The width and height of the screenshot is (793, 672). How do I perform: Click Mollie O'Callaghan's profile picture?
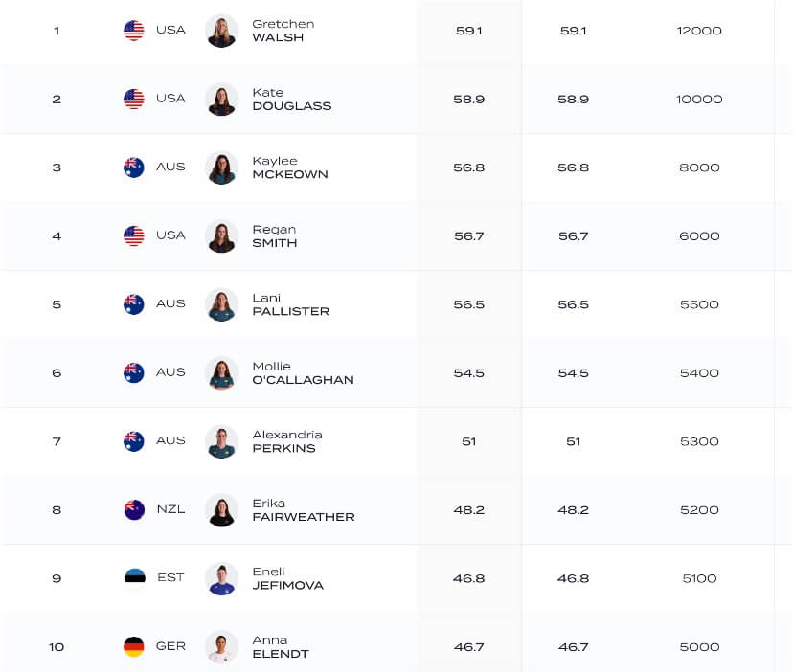(221, 372)
